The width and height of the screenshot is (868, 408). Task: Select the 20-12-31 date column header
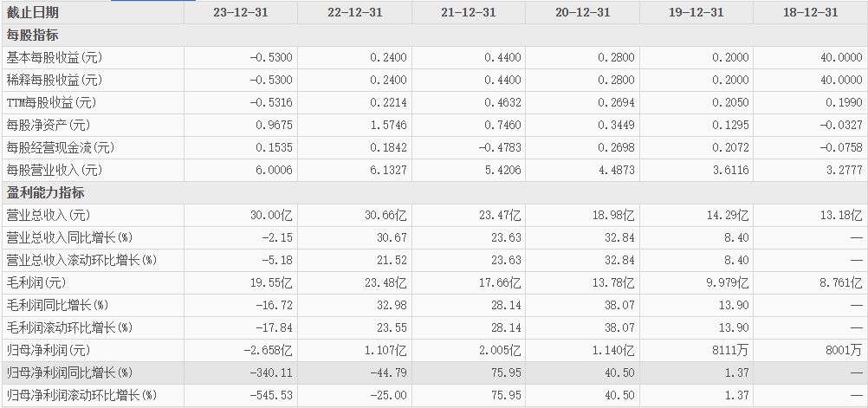(x=582, y=12)
